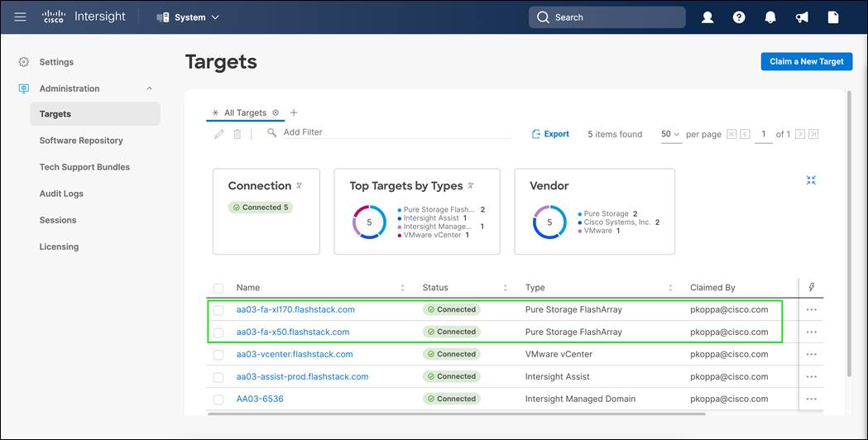Image resolution: width=868 pixels, height=440 pixels.
Task: Click the Connection widget filter icon
Action: [x=299, y=186]
